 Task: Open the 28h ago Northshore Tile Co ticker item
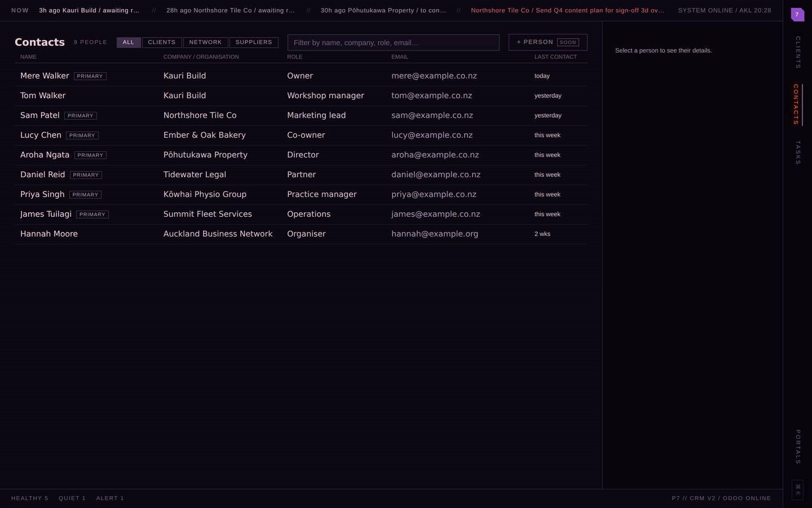pyautogui.click(x=231, y=10)
